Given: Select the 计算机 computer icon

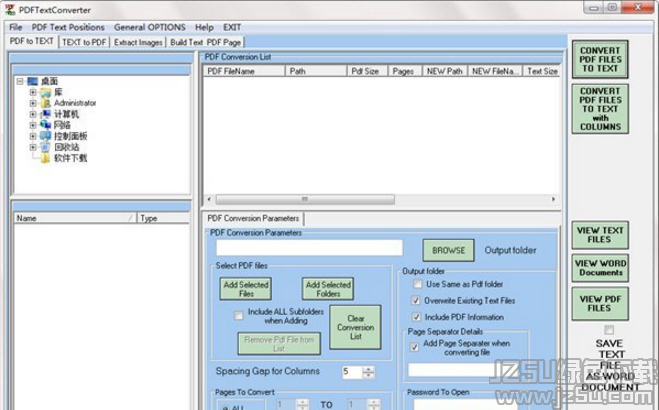Looking at the screenshot, I should coord(45,114).
